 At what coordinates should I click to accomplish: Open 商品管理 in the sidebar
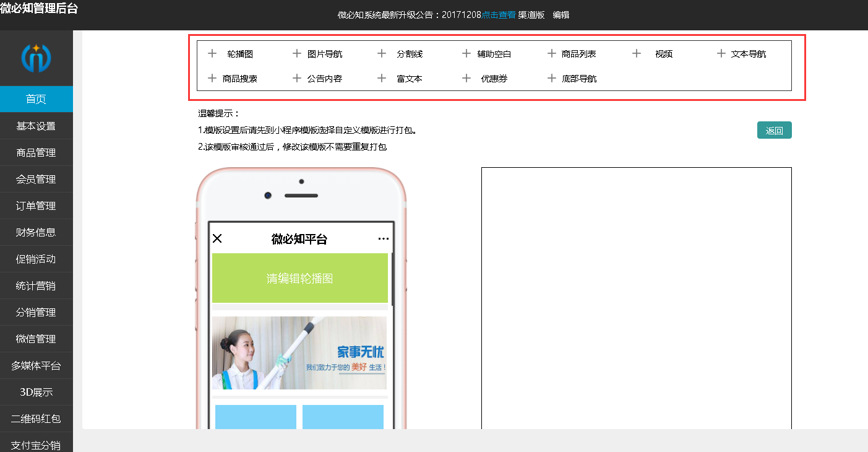(x=37, y=152)
